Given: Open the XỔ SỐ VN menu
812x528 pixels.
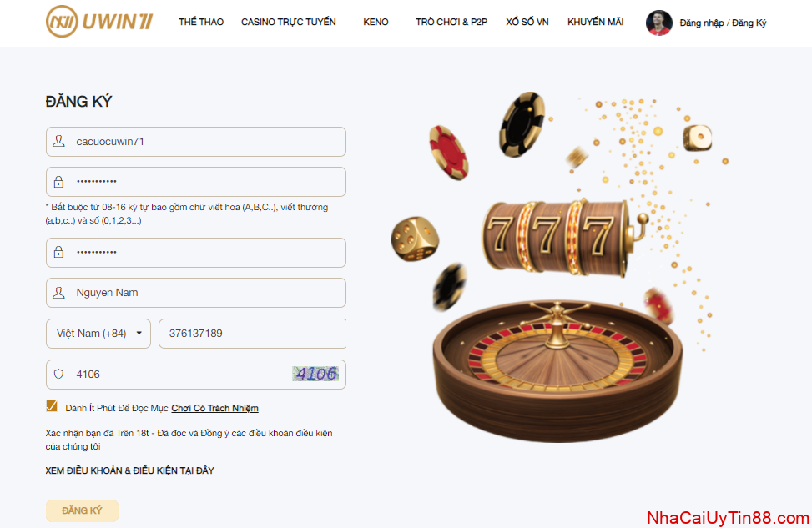Looking at the screenshot, I should [x=527, y=22].
